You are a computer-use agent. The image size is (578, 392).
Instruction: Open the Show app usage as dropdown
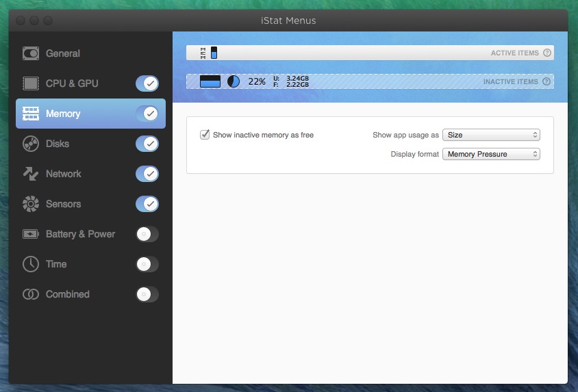click(x=491, y=135)
